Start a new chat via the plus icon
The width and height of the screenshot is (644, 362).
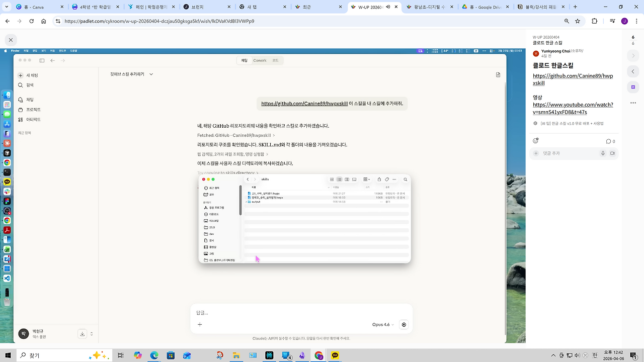coord(20,76)
